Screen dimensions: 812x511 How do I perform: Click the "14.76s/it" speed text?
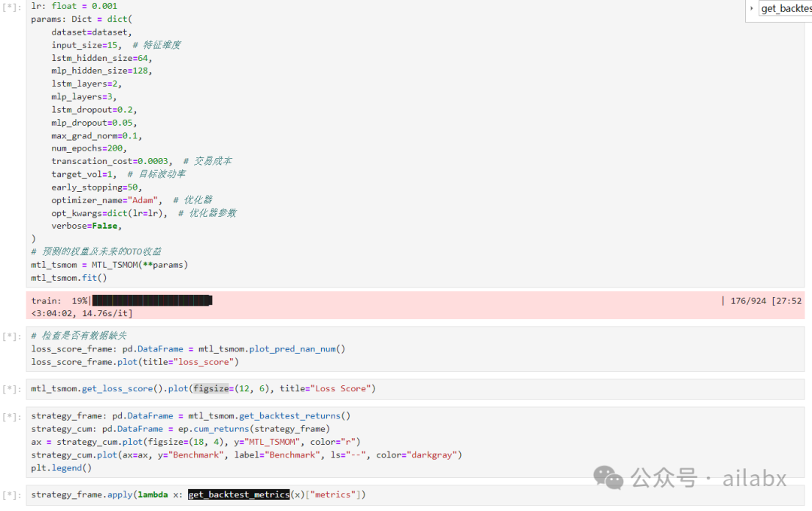105,314
